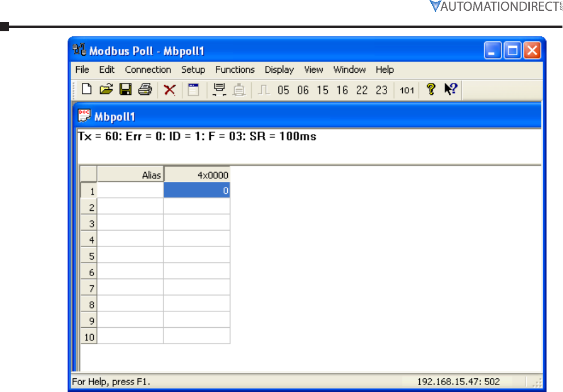Image resolution: width=563 pixels, height=392 pixels.
Task: Click the context help arrow icon
Action: [x=451, y=89]
